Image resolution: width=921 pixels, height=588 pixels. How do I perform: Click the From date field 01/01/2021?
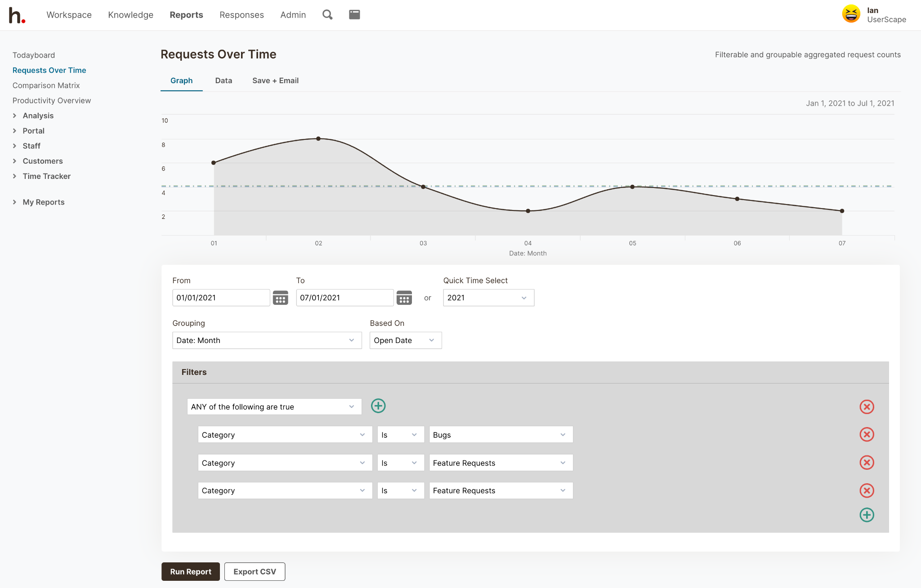coord(221,298)
